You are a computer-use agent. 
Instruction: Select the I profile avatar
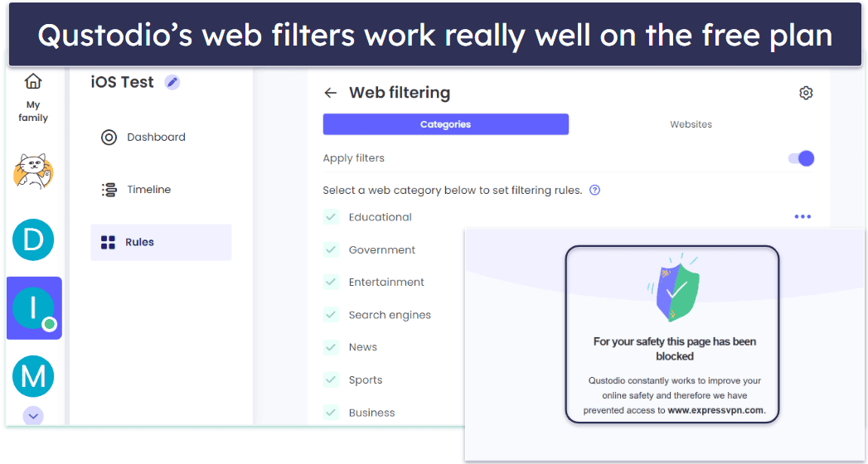pos(33,308)
